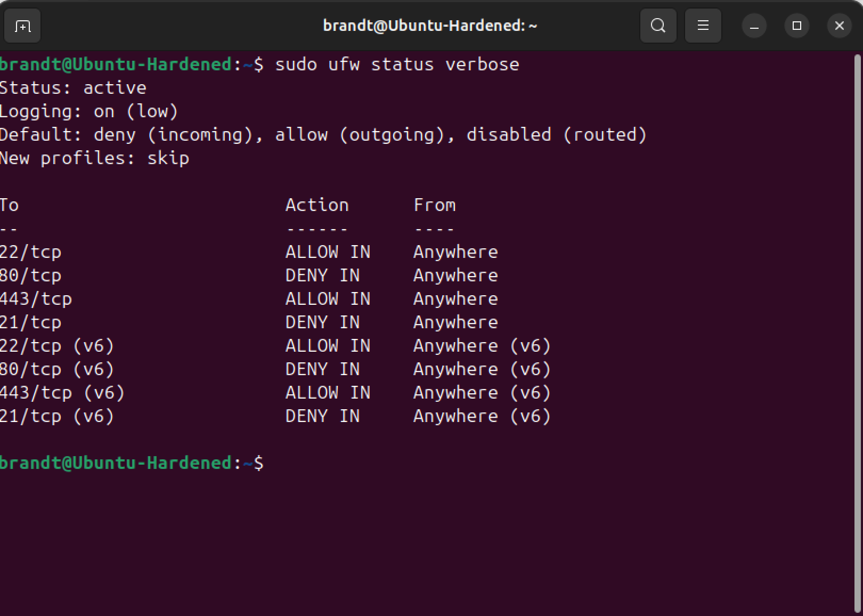Maximize the terminal window
Screen dimensions: 863x616
click(796, 26)
